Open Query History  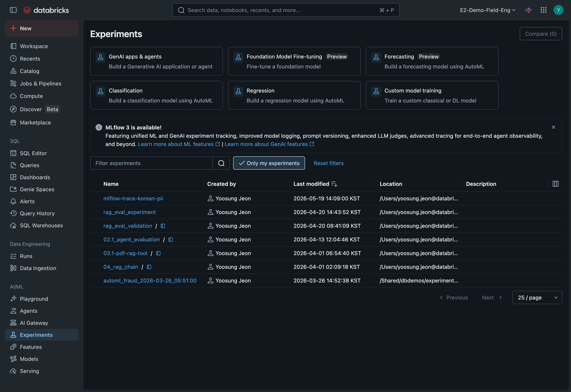click(x=41, y=213)
